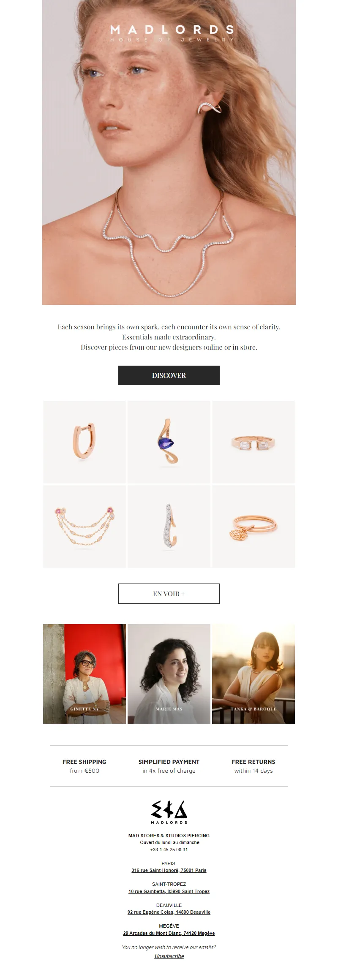
Task: Click the Unsubscribe link
Action: point(169,956)
